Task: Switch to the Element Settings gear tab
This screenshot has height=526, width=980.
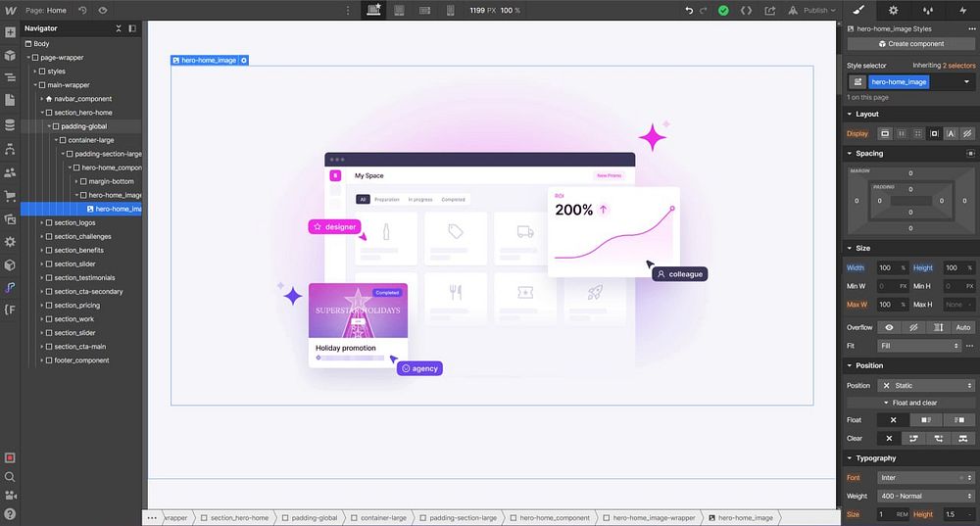Action: pyautogui.click(x=893, y=10)
